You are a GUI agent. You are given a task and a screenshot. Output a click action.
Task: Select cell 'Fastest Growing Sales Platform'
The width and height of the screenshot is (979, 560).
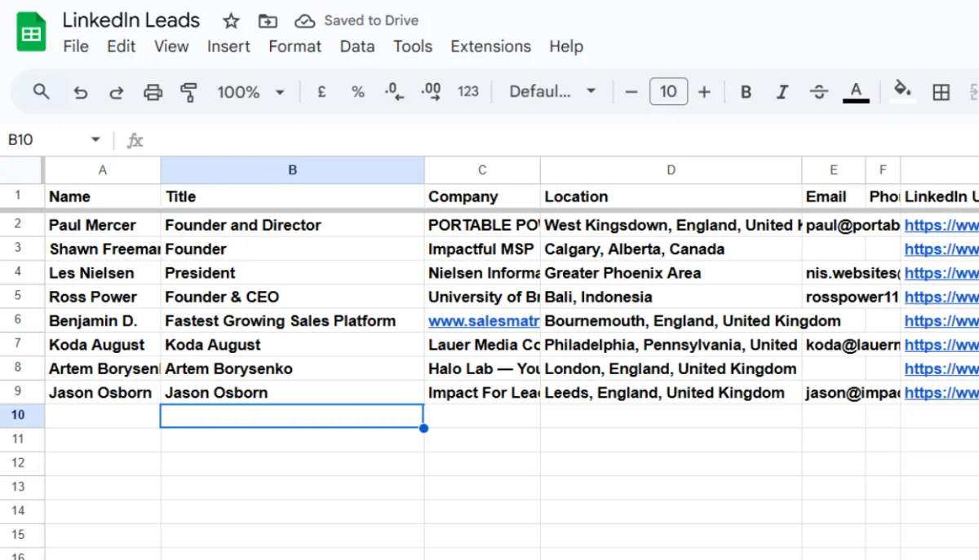tap(293, 321)
